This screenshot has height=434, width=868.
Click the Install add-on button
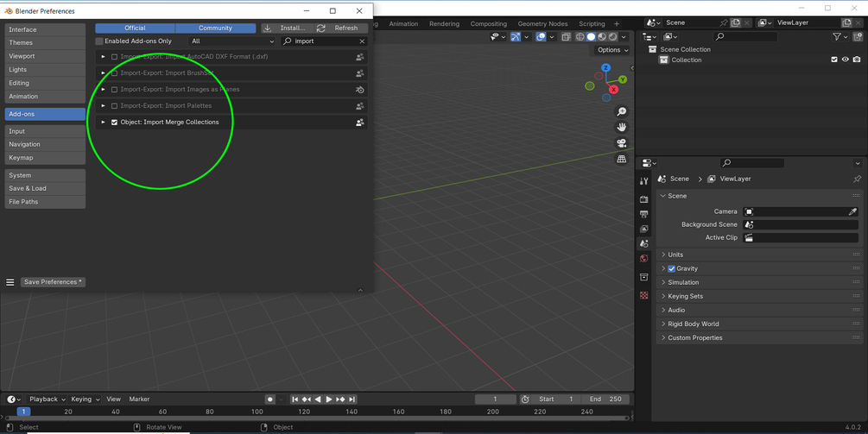[x=288, y=28]
